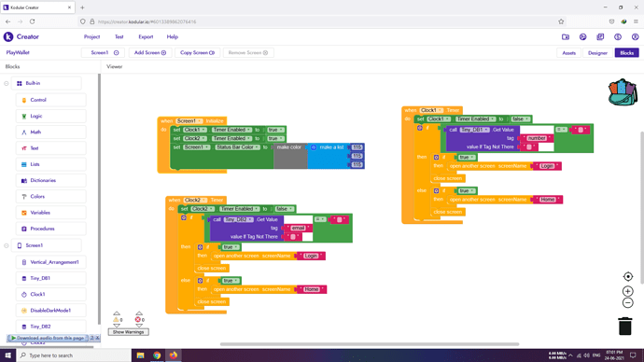Open the Procedures blocks category
Screen dimensions: 644x362
tap(50, 229)
